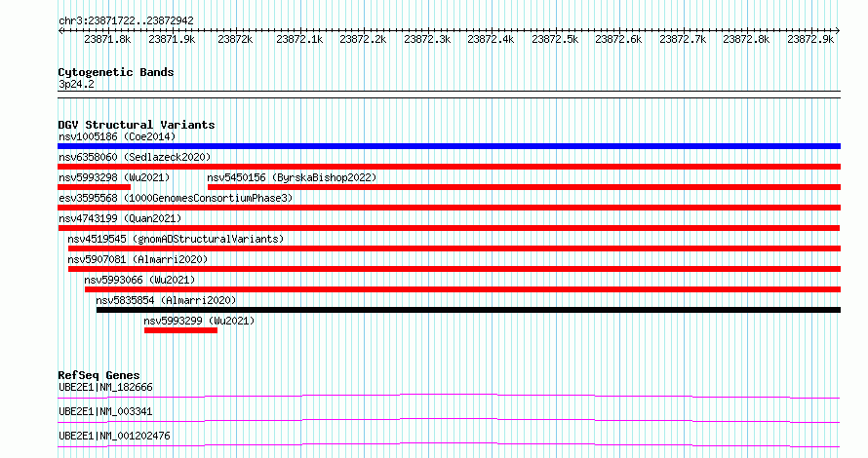Click the RefSeq Genes track title

pyautogui.click(x=99, y=375)
